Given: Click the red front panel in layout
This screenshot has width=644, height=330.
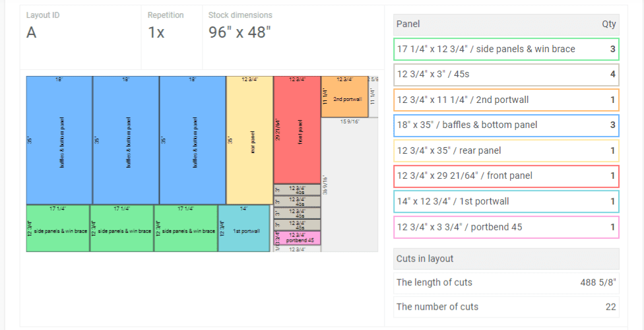Looking at the screenshot, I should (297, 129).
